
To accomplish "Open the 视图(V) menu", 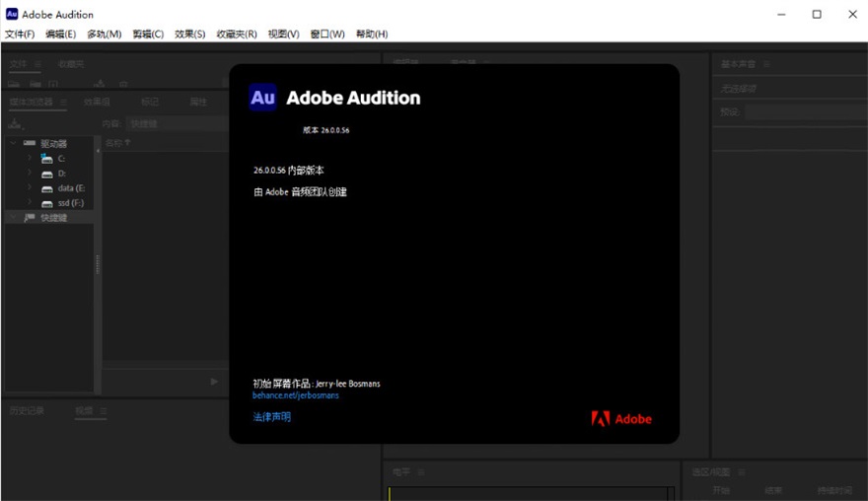I will tap(283, 35).
